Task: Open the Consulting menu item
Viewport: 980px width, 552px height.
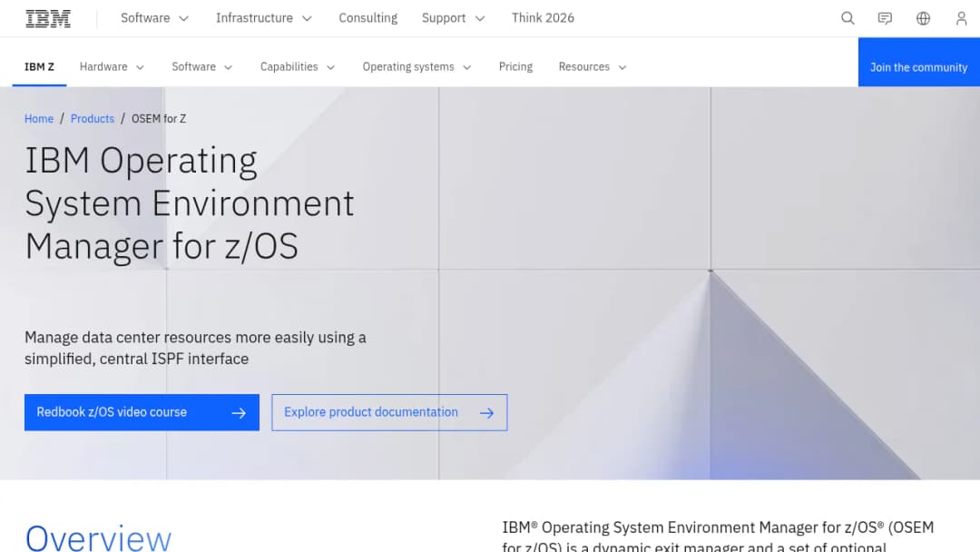Action: (368, 18)
